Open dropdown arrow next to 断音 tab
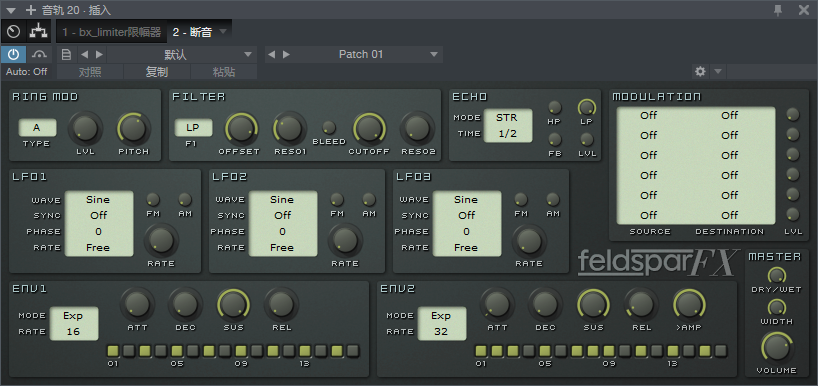This screenshot has height=386, width=818. (223, 32)
